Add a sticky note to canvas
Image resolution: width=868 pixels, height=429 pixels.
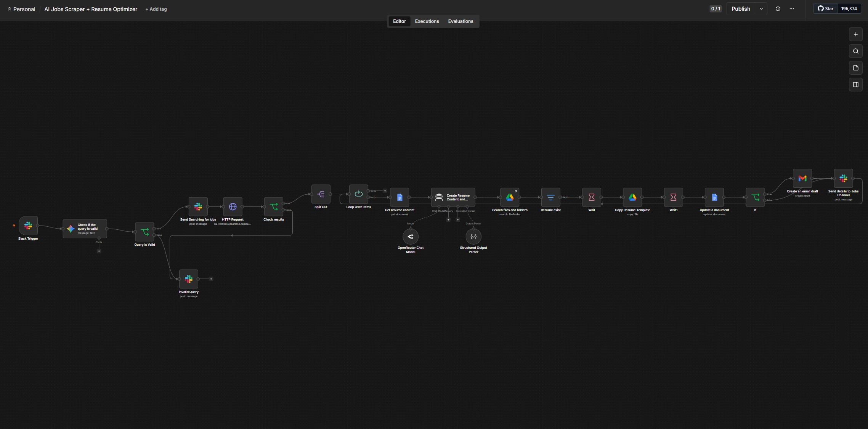click(x=856, y=68)
